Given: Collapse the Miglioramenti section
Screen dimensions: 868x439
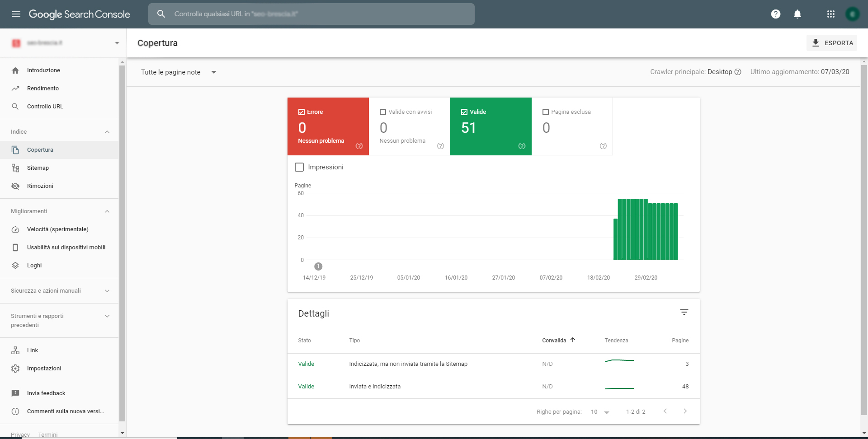Looking at the screenshot, I should (x=107, y=211).
